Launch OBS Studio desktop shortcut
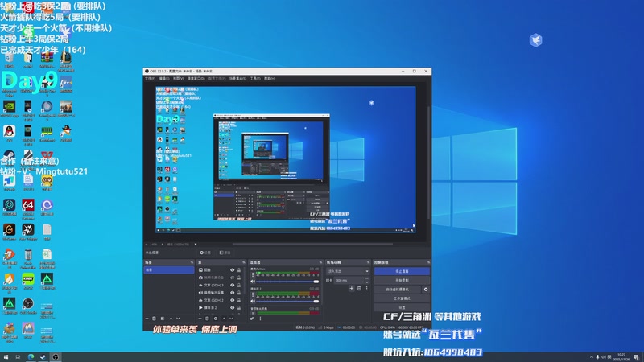This screenshot has width=644, height=362. point(28,306)
